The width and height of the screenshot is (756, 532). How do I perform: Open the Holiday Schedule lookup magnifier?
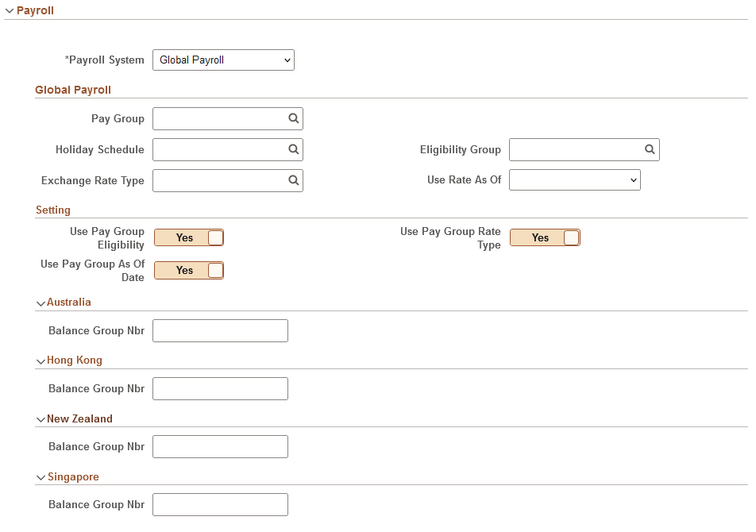click(293, 149)
